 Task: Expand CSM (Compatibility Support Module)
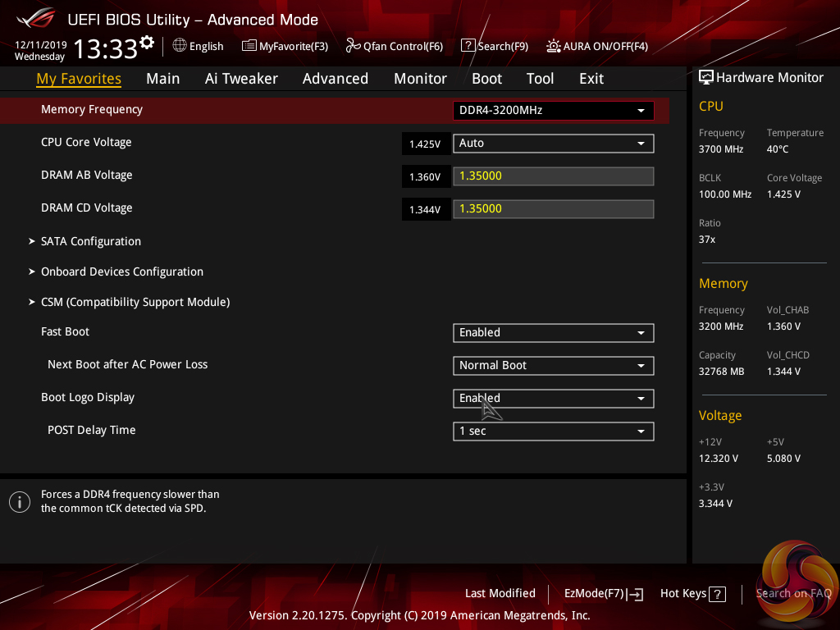(x=135, y=302)
